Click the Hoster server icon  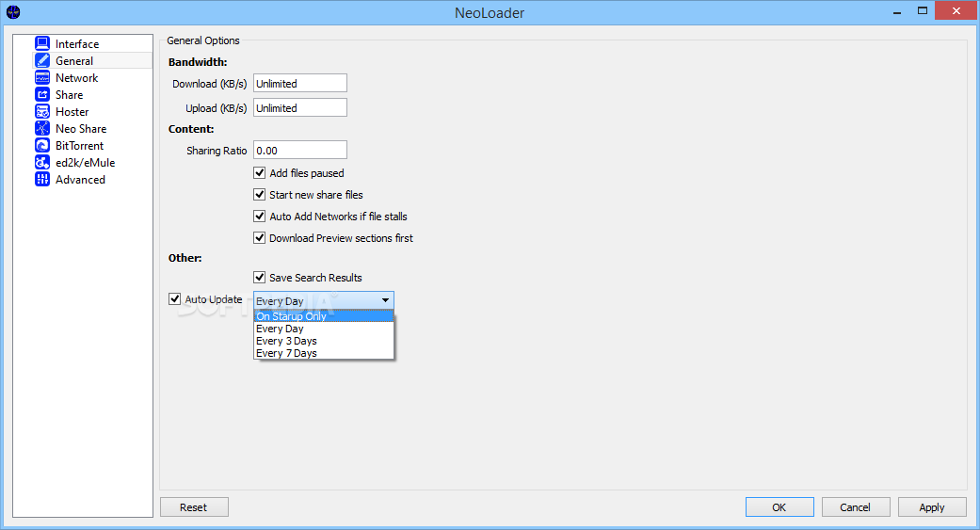click(x=41, y=111)
